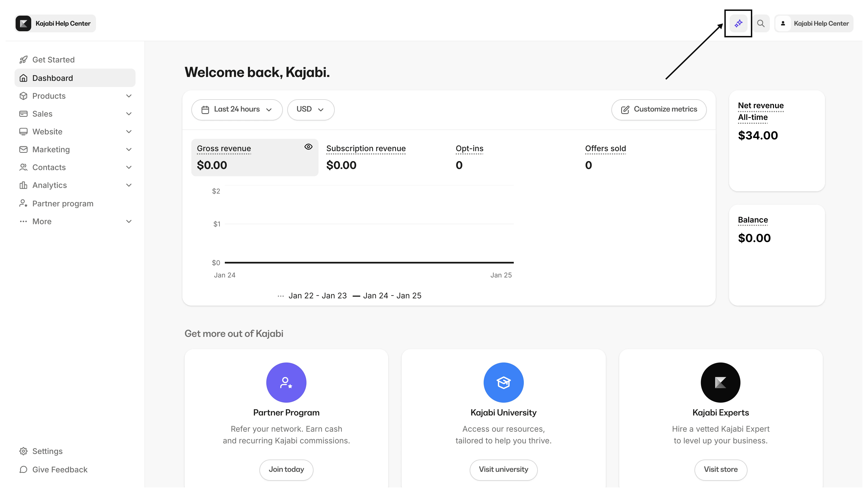Click the black Kajabi Experts logo icon
The width and height of the screenshot is (868, 493).
click(x=720, y=383)
